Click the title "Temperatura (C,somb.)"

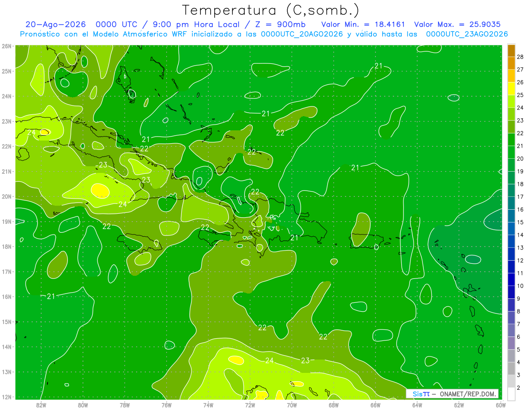[271, 11]
